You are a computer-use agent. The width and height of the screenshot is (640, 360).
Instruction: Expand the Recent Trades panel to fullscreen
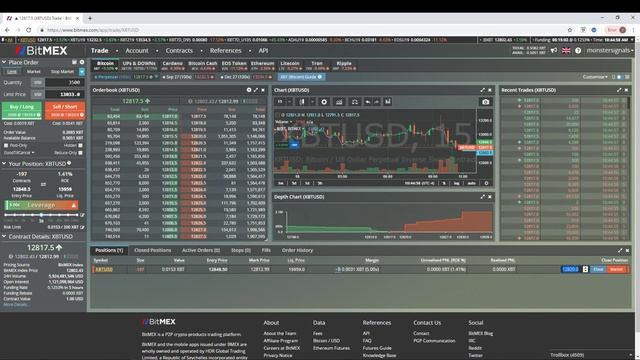[x=619, y=90]
